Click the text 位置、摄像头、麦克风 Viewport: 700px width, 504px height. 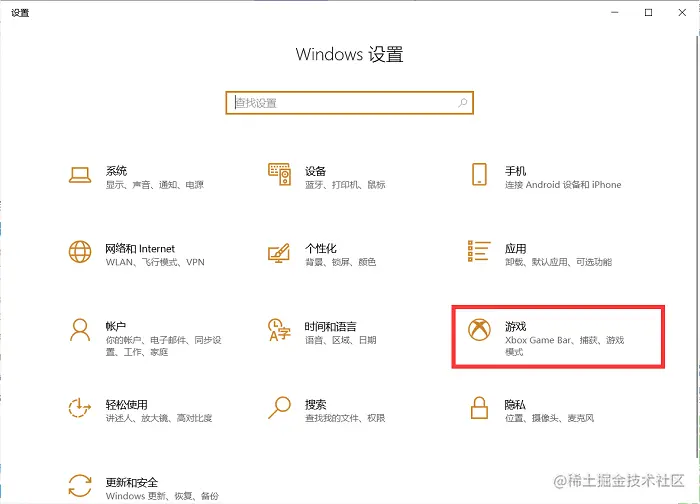(550, 418)
